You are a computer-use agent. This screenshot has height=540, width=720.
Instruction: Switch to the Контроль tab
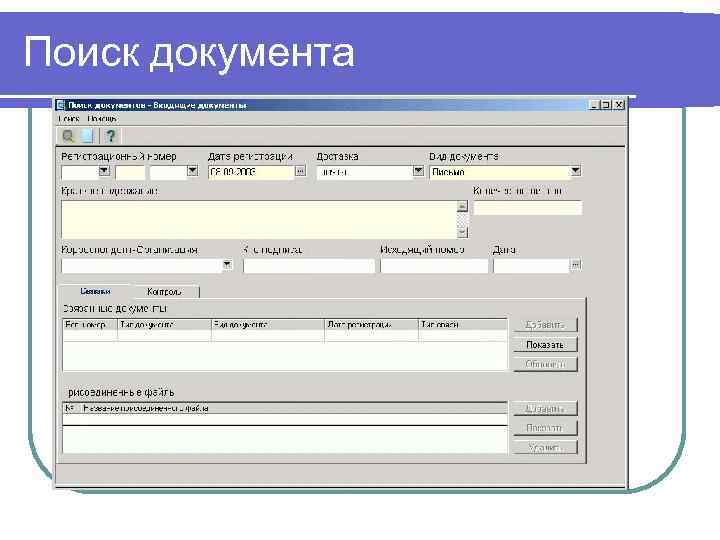(164, 292)
